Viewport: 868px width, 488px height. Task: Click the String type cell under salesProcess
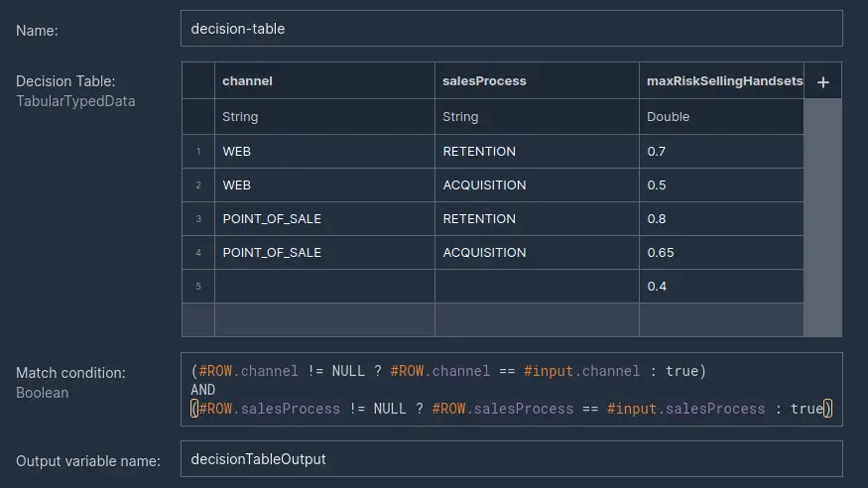pyautogui.click(x=537, y=117)
